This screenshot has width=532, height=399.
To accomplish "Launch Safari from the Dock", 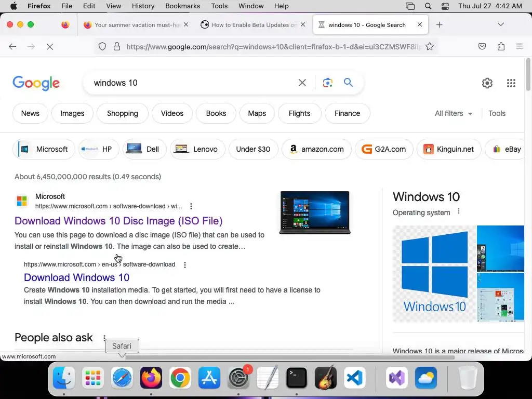I will point(122,377).
